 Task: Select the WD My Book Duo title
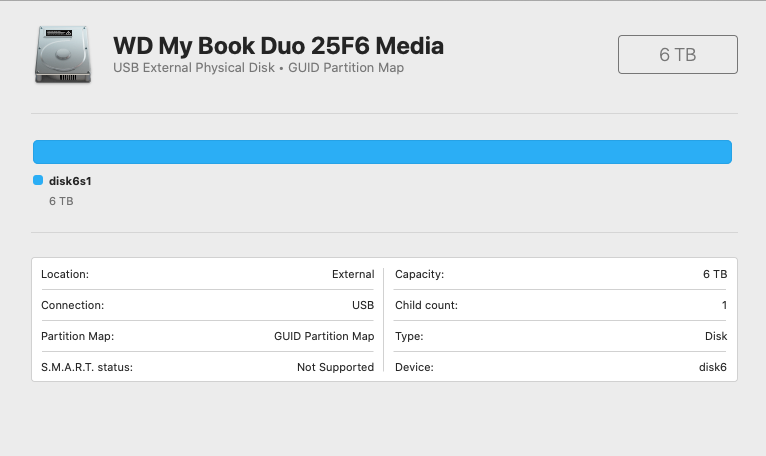click(x=278, y=46)
